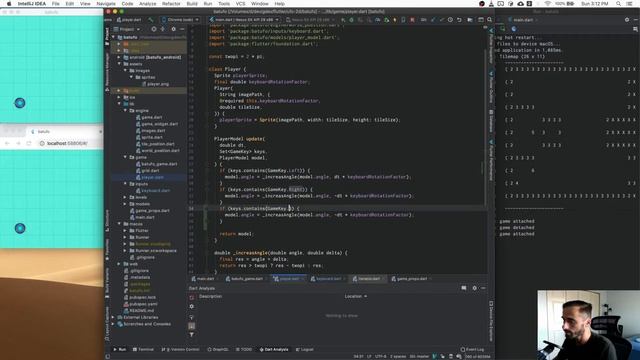Click the upper blue player sprite in the game window
Image resolution: width=640 pixels, height=360 pixels.
(x=20, y=103)
